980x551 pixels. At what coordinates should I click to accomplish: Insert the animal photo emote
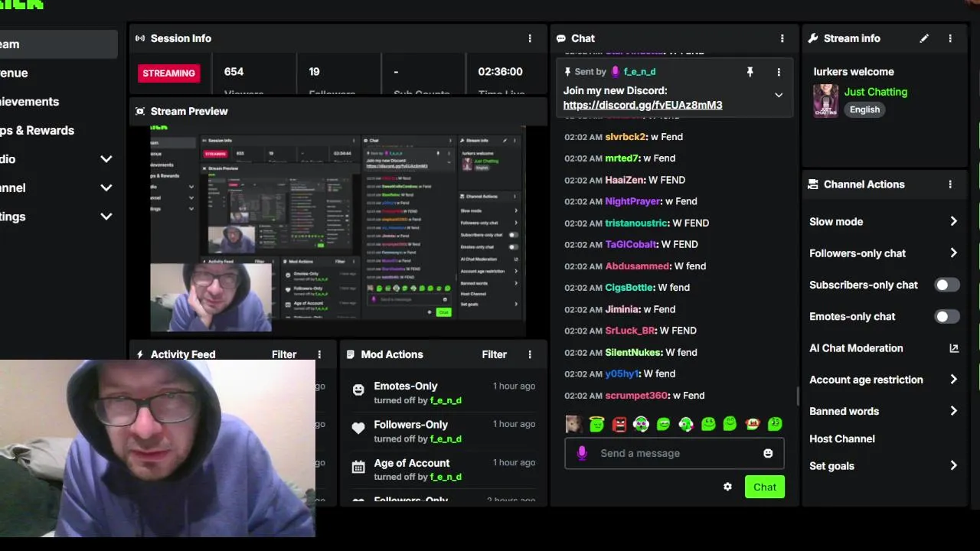pyautogui.click(x=573, y=424)
